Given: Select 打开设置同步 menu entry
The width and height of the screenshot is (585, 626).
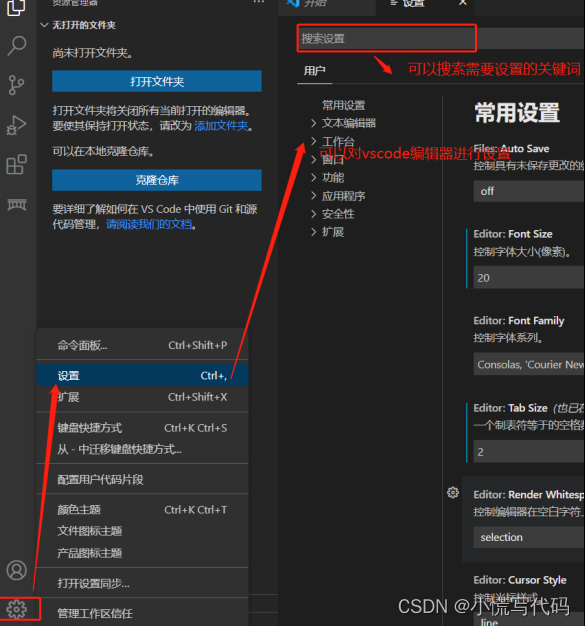Looking at the screenshot, I should pyautogui.click(x=142, y=584).
